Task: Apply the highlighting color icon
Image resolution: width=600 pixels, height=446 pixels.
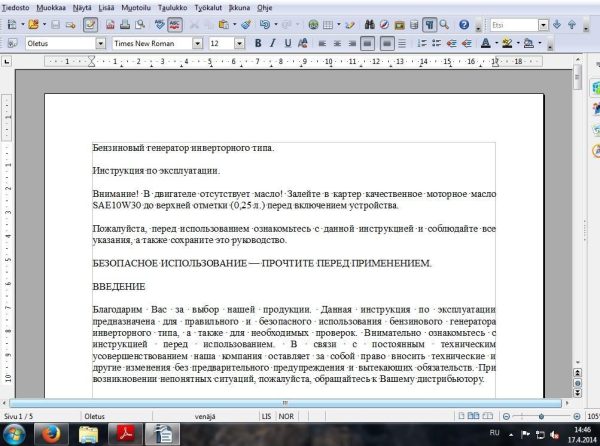Action: (x=507, y=43)
